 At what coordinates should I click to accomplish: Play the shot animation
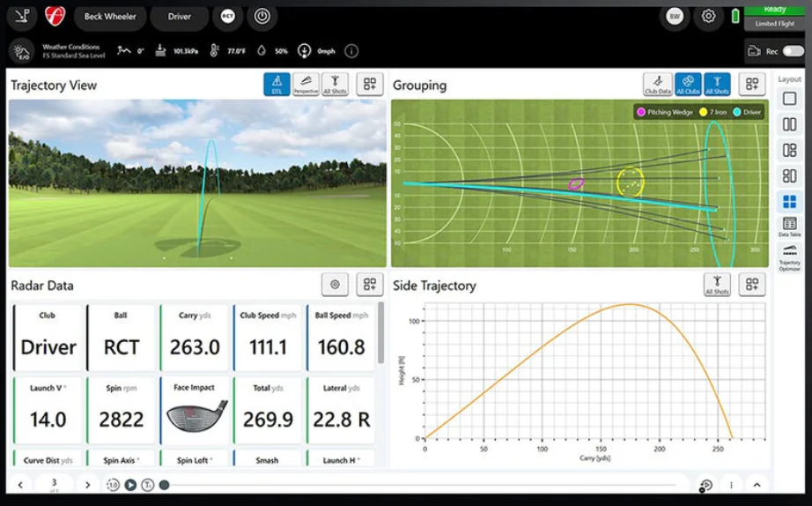point(130,485)
